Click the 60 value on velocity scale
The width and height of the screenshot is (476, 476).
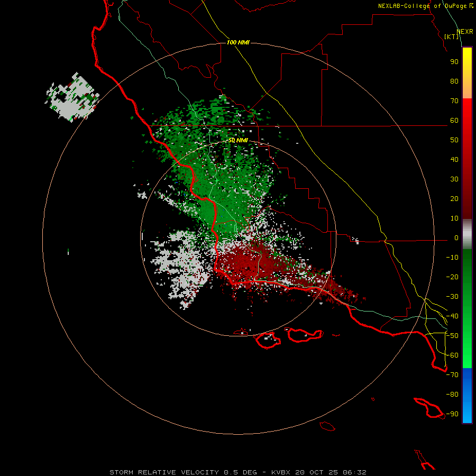(454, 120)
